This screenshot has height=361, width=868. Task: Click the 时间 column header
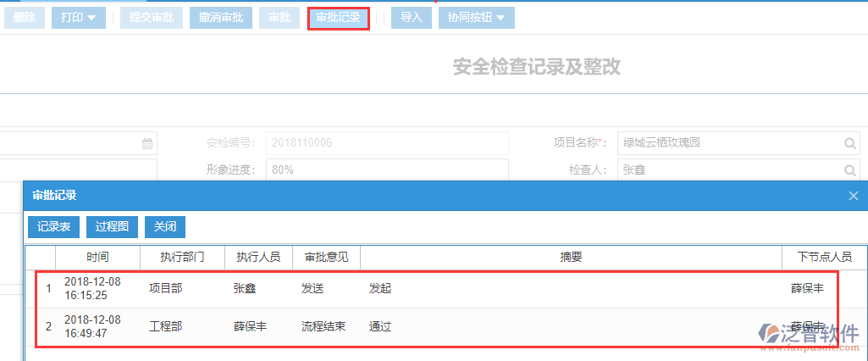click(97, 257)
